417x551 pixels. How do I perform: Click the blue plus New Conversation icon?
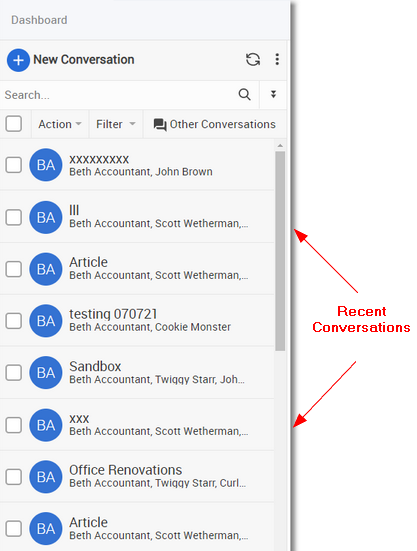18,60
